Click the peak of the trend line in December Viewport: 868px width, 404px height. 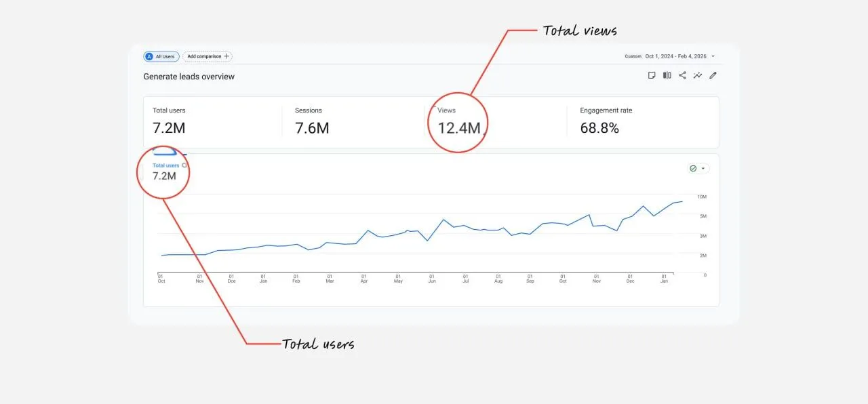[x=642, y=205]
